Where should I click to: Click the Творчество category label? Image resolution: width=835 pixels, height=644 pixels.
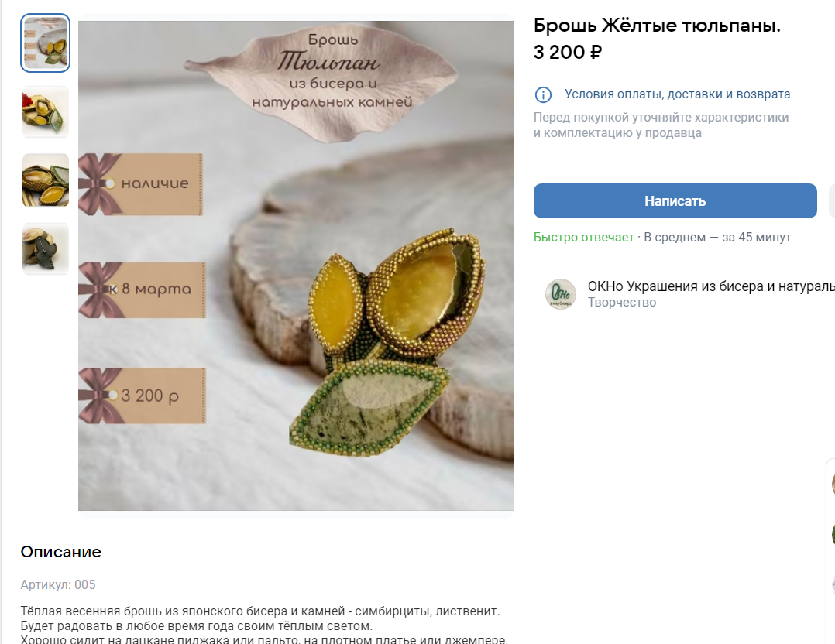621,303
